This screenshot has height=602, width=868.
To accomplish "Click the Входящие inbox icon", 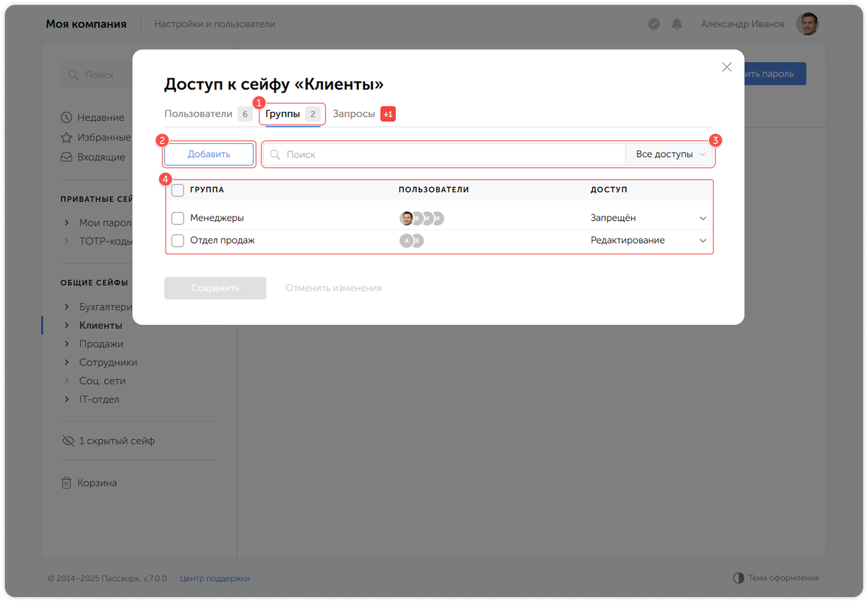I will (x=66, y=157).
